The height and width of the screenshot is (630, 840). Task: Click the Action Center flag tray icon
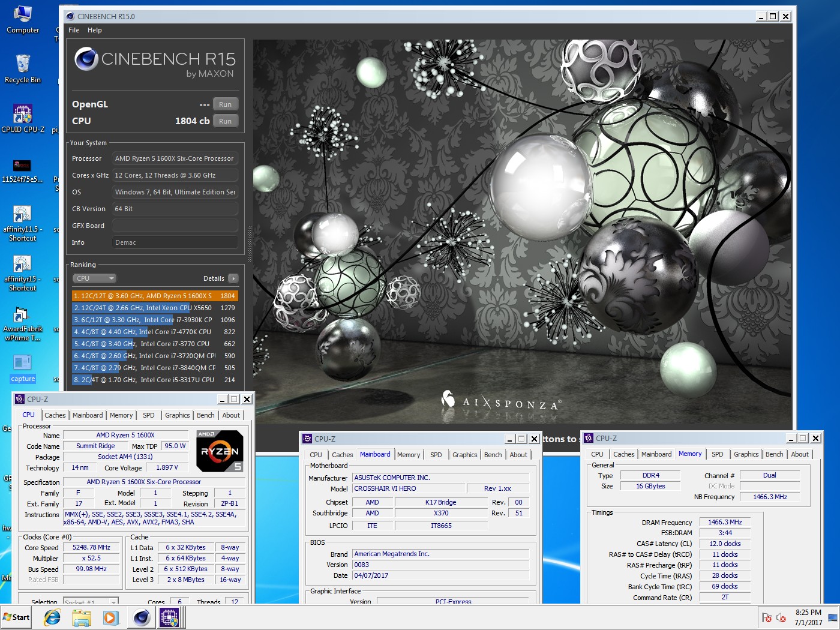[x=766, y=617]
